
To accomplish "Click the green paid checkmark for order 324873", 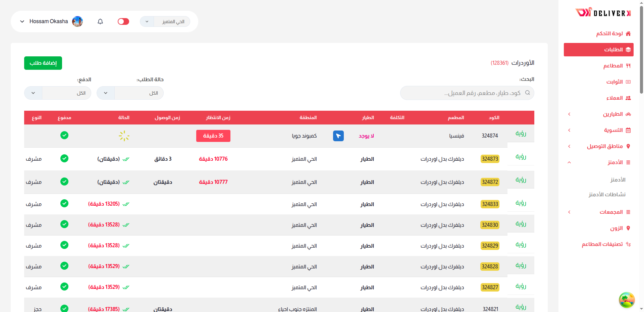I will [x=64, y=158].
